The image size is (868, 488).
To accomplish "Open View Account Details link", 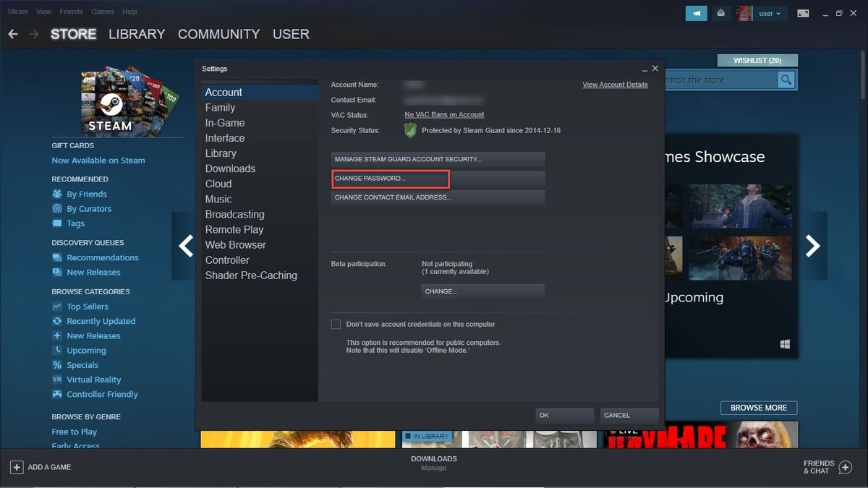I will coord(615,85).
